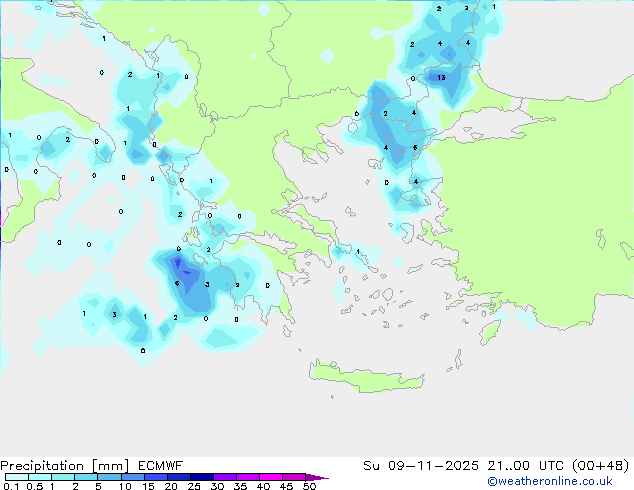Click the 0.1–0.5 mm legend color box

pos(17,477)
